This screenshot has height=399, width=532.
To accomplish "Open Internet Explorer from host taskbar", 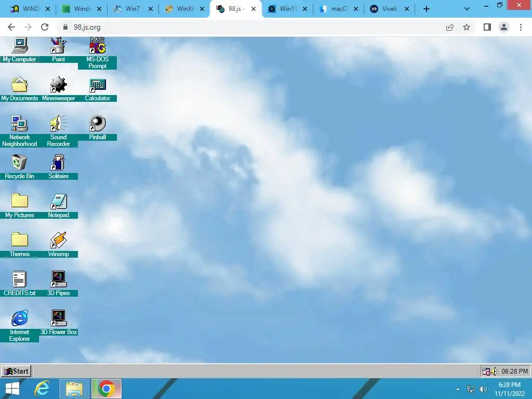I will 42,389.
